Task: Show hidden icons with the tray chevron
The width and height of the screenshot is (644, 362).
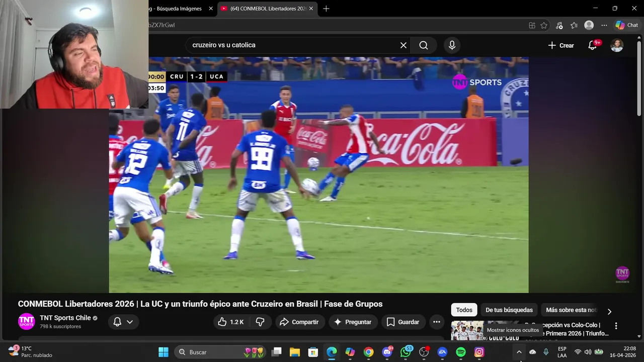Action: (x=519, y=352)
